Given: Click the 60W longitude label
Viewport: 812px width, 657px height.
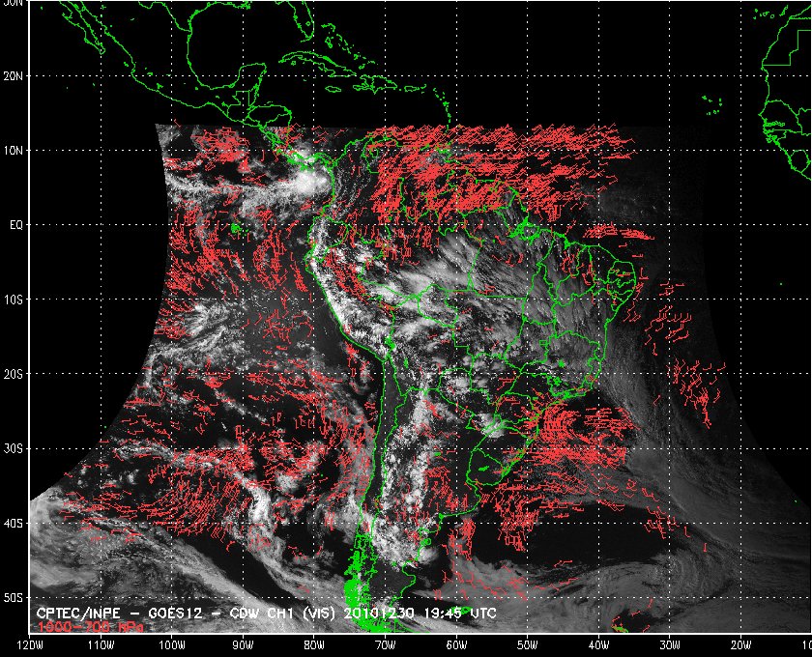Looking at the screenshot, I should [456, 645].
